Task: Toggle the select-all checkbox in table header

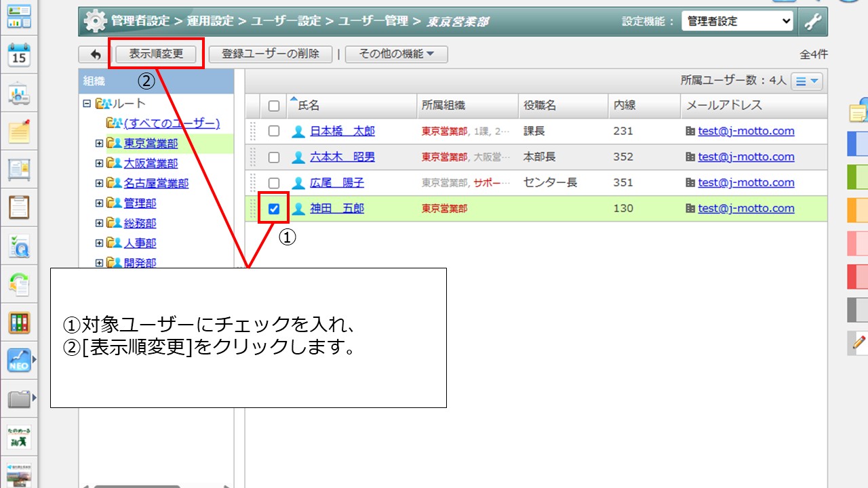Action: pos(274,106)
